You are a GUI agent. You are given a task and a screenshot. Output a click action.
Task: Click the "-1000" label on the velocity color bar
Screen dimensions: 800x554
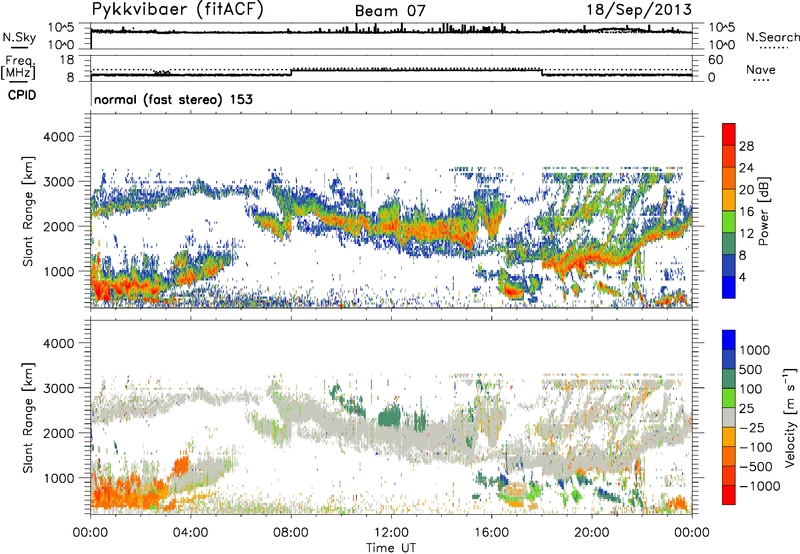pyautogui.click(x=759, y=486)
